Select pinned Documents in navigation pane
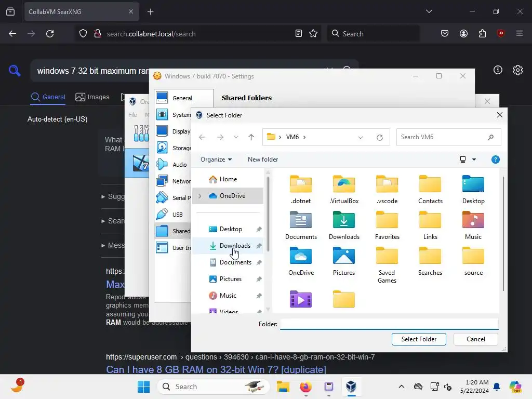The image size is (532, 399). 228,262
